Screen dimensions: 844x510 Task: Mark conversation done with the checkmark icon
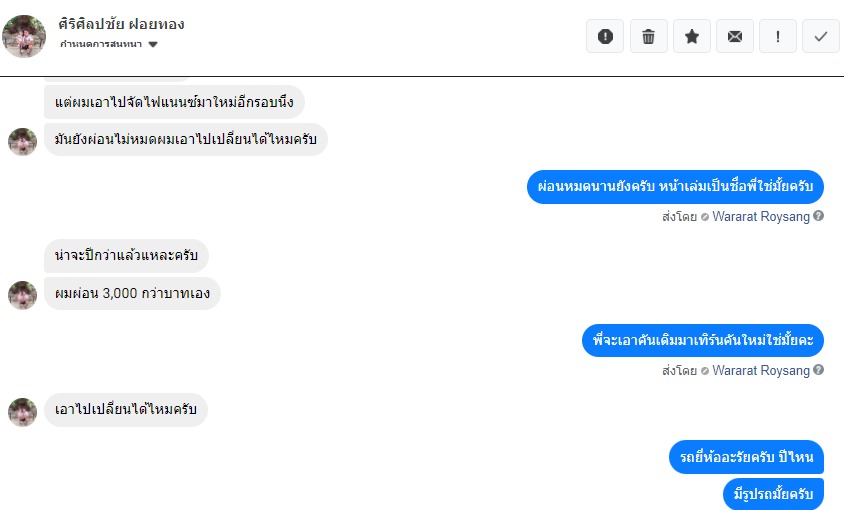(821, 36)
